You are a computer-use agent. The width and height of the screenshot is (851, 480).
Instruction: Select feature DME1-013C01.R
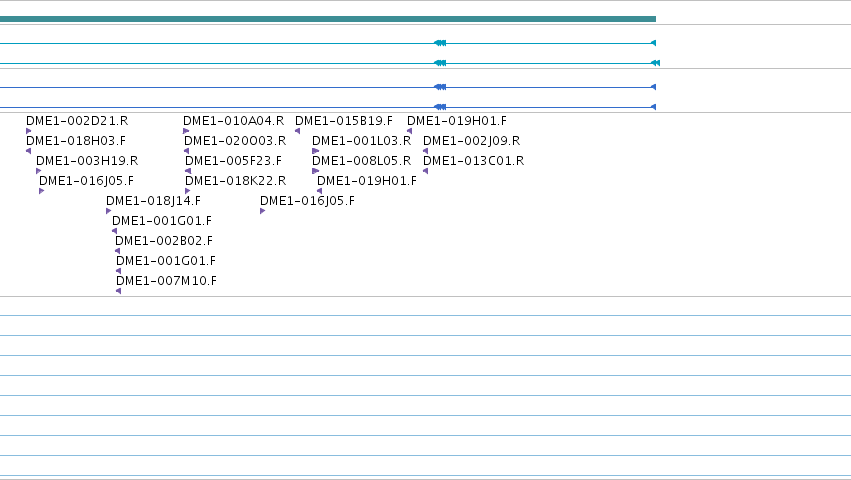pos(474,161)
